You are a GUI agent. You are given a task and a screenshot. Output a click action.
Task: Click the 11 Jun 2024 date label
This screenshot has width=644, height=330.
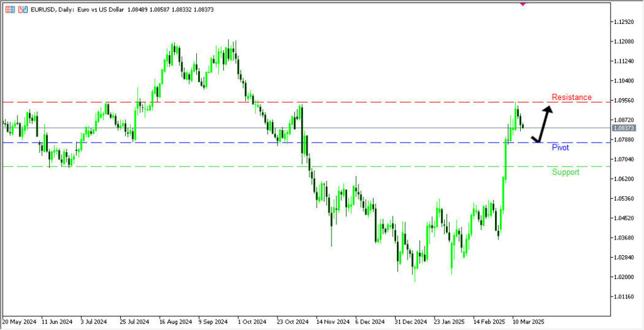tap(57, 321)
